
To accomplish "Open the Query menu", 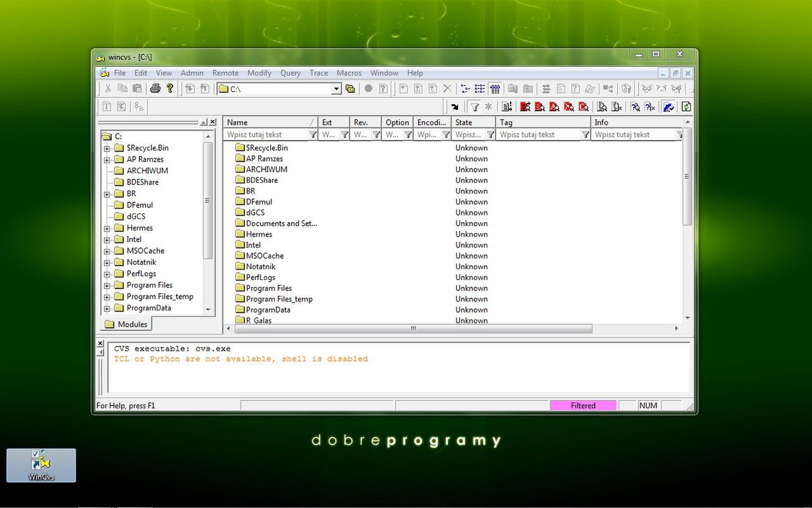I will [291, 73].
